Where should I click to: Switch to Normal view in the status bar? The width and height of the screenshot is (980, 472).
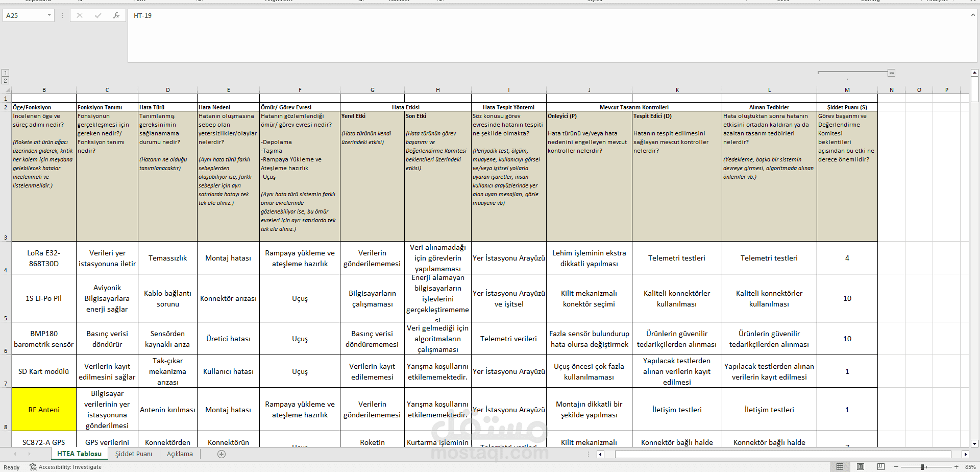(x=840, y=467)
